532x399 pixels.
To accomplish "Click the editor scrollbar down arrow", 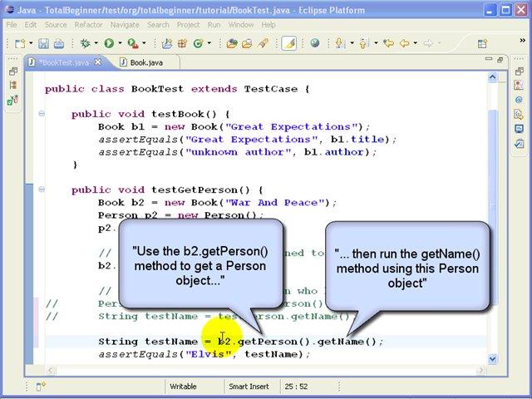I will (493, 358).
